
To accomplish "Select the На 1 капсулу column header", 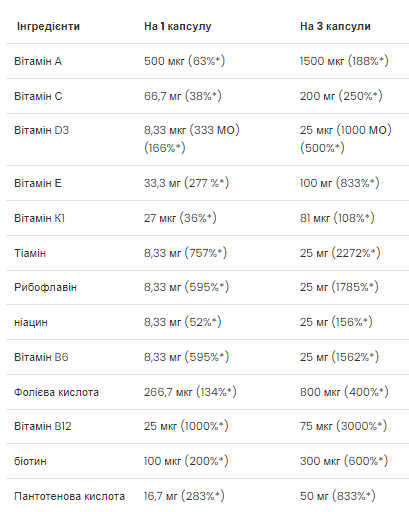I will coord(178,26).
